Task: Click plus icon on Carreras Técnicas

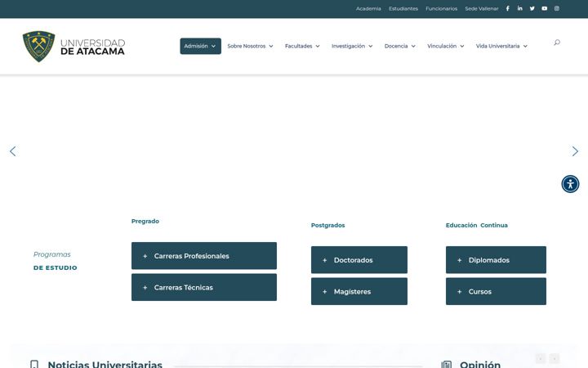Action: coord(145,288)
